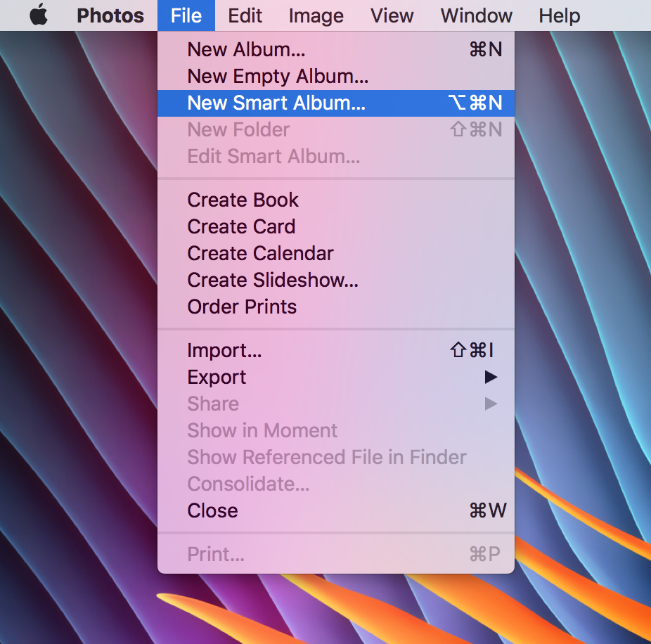This screenshot has height=644, width=651.
Task: Select New Empty Album option
Action: (278, 77)
